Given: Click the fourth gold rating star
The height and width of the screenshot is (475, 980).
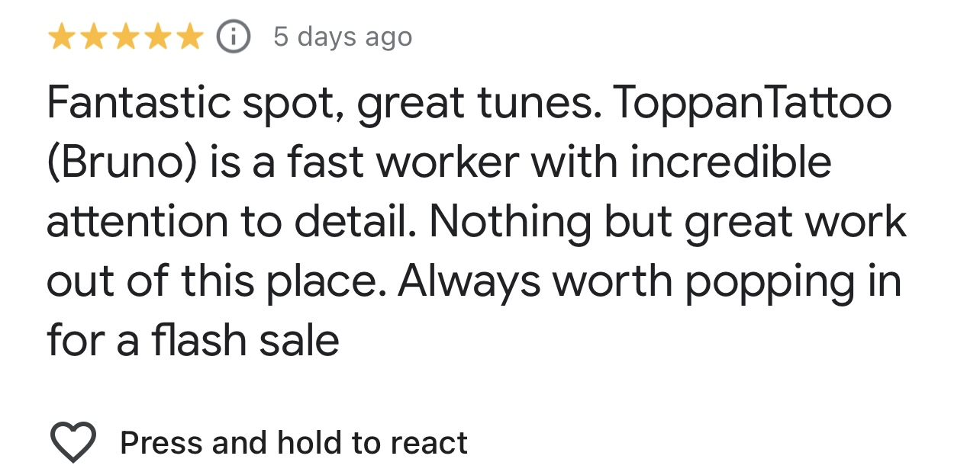Looking at the screenshot, I should [157, 37].
